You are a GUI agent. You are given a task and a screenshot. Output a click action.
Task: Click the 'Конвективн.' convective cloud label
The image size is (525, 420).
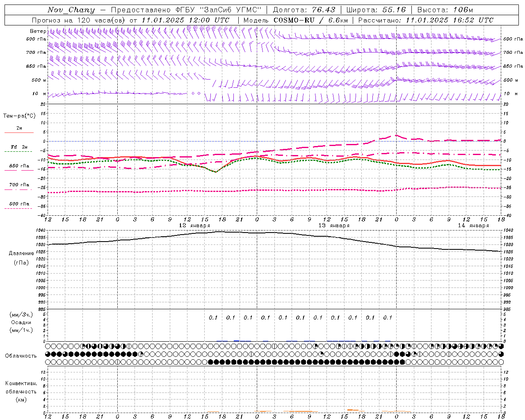click(x=21, y=383)
